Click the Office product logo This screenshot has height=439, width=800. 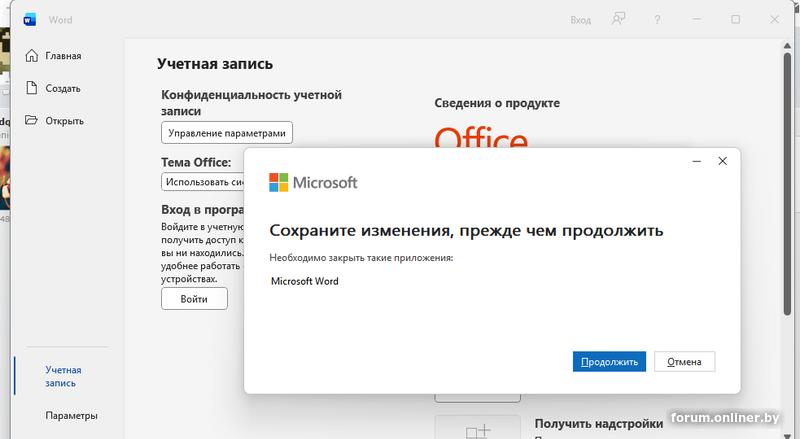[481, 137]
